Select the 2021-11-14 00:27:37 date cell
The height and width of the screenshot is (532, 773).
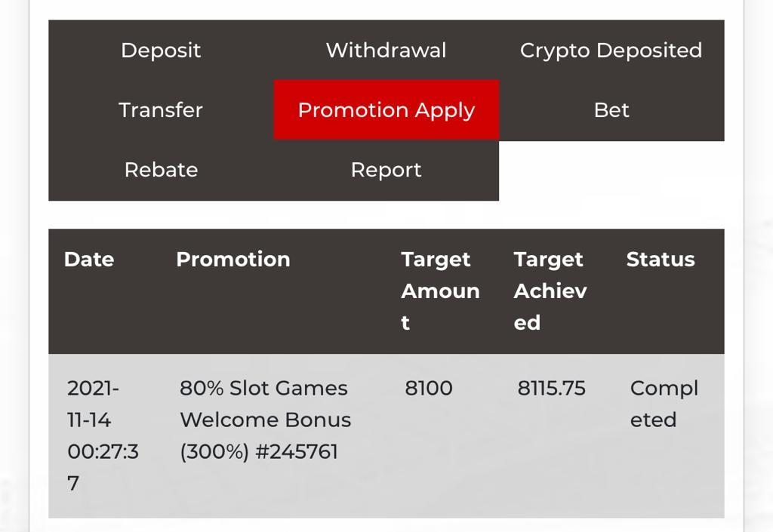102,435
